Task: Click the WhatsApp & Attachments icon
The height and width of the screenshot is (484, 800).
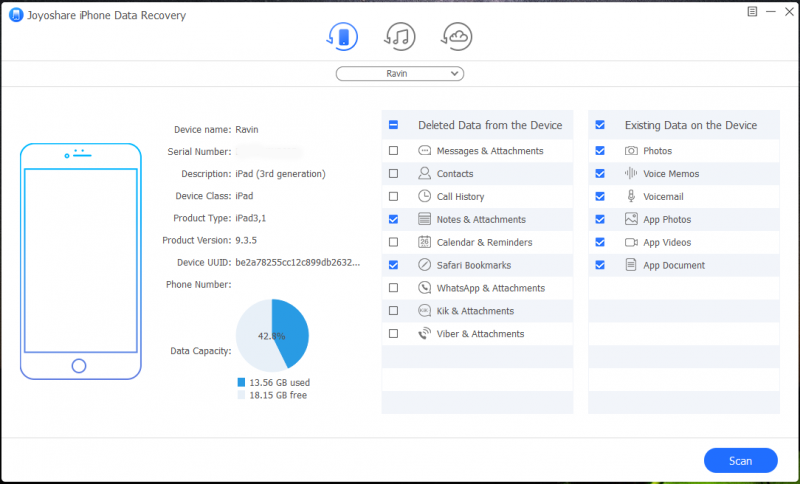Action: 424,288
